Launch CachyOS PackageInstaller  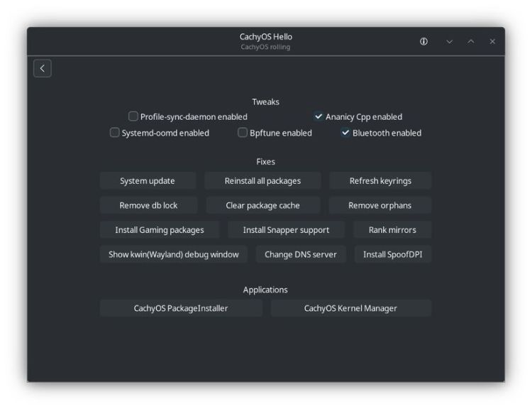[x=181, y=308]
